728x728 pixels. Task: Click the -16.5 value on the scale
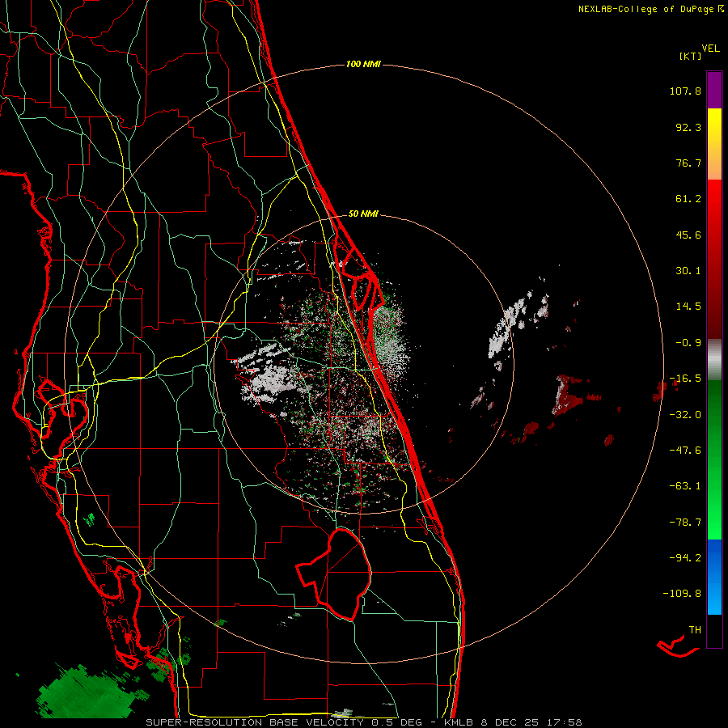coord(685,379)
